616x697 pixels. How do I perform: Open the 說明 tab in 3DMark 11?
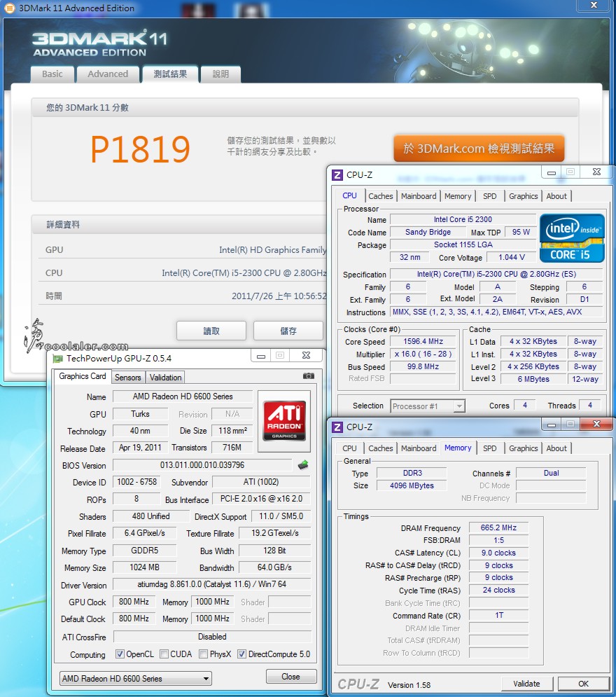coord(220,74)
